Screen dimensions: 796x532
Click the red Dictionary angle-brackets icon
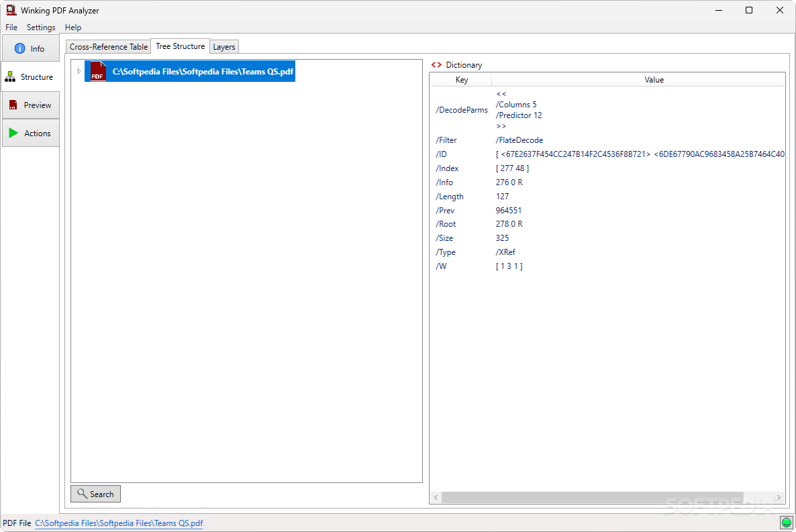436,65
